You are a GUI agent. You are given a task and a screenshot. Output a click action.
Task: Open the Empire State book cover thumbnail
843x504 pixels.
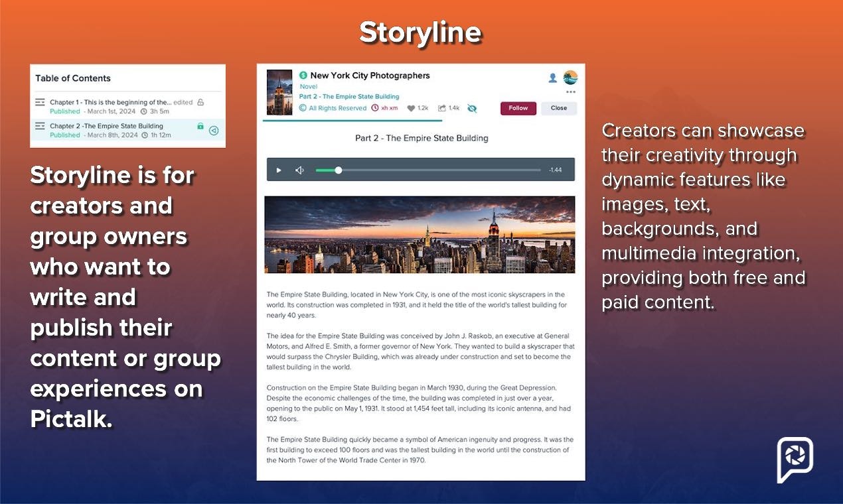point(279,92)
